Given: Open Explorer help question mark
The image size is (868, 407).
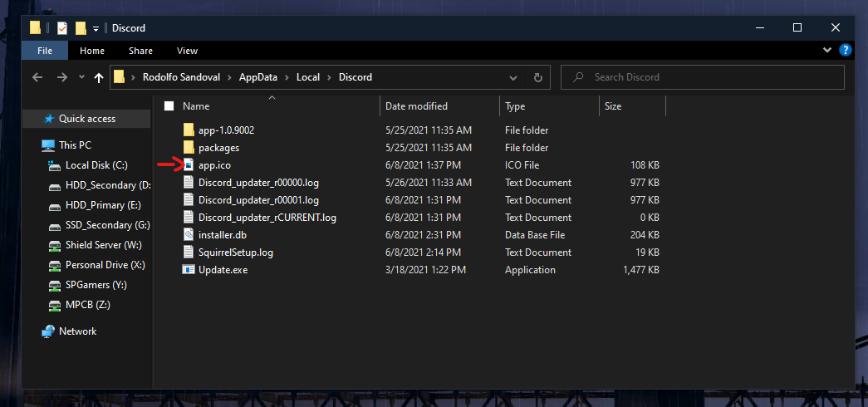Looking at the screenshot, I should pos(846,51).
